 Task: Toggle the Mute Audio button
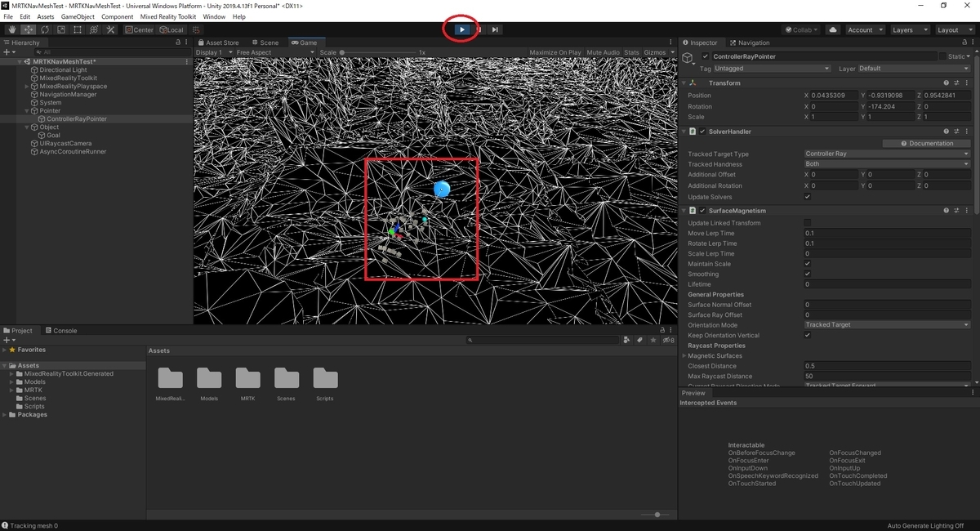[604, 52]
